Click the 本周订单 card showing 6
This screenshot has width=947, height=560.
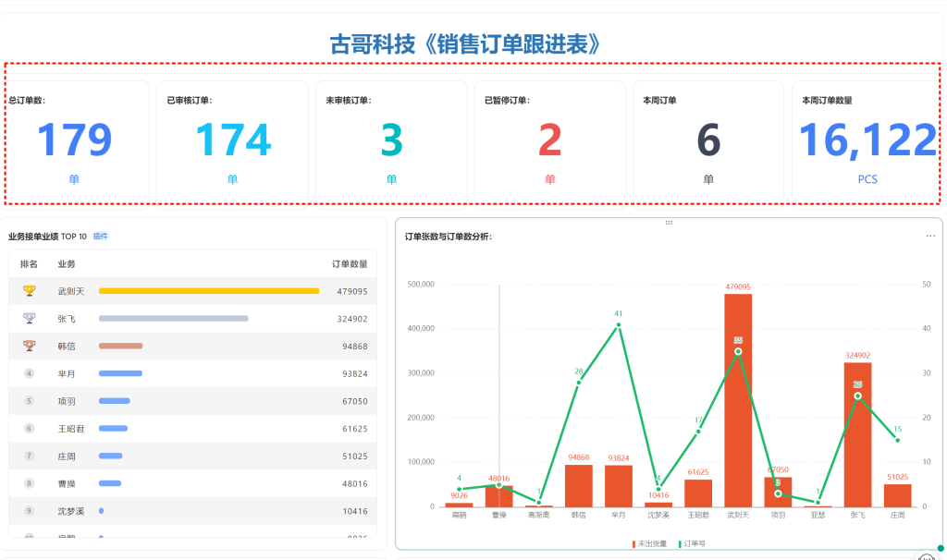pos(708,141)
